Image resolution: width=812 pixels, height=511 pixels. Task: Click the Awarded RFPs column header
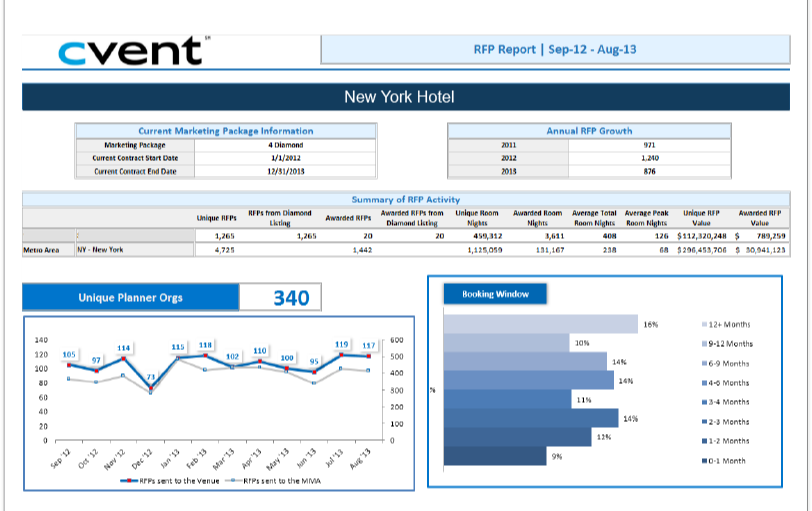[x=348, y=218]
